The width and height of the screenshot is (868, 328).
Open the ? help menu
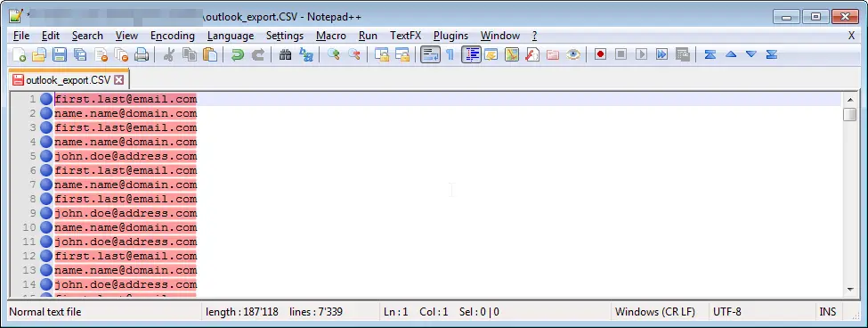(534, 36)
